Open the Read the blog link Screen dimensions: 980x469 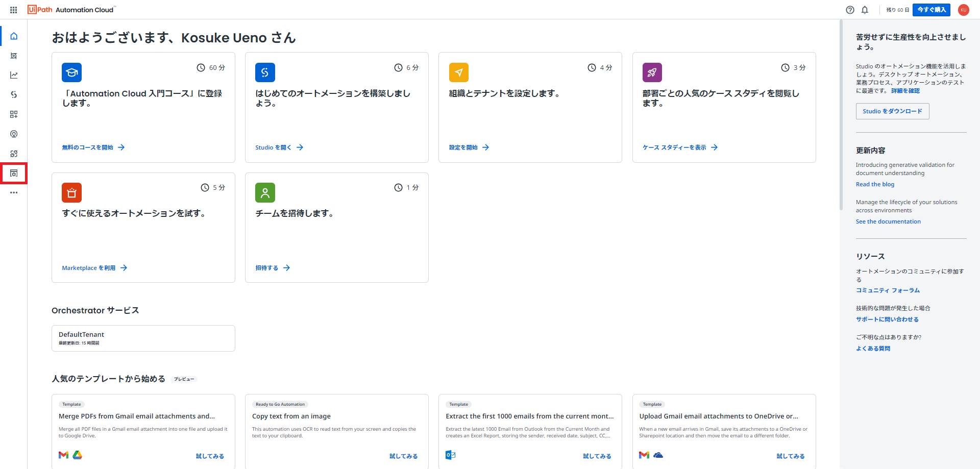875,184
